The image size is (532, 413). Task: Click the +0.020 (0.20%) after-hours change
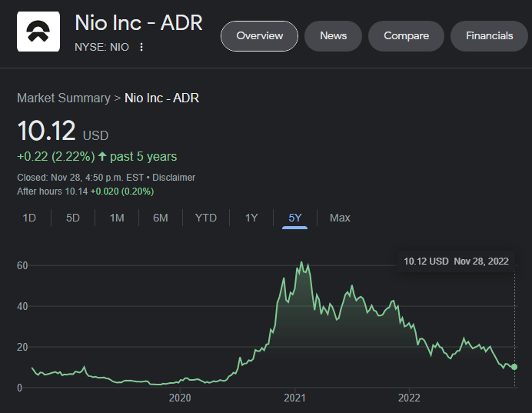tap(122, 192)
